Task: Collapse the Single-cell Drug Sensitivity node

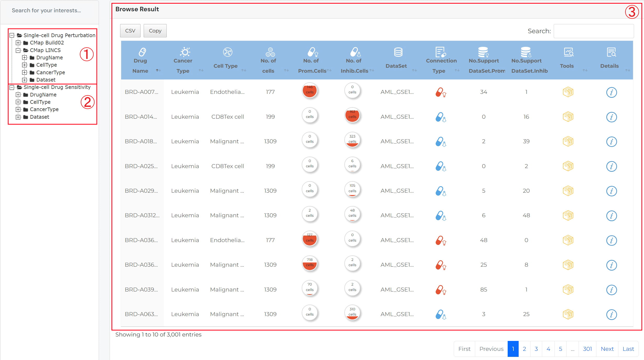Action: tap(12, 87)
